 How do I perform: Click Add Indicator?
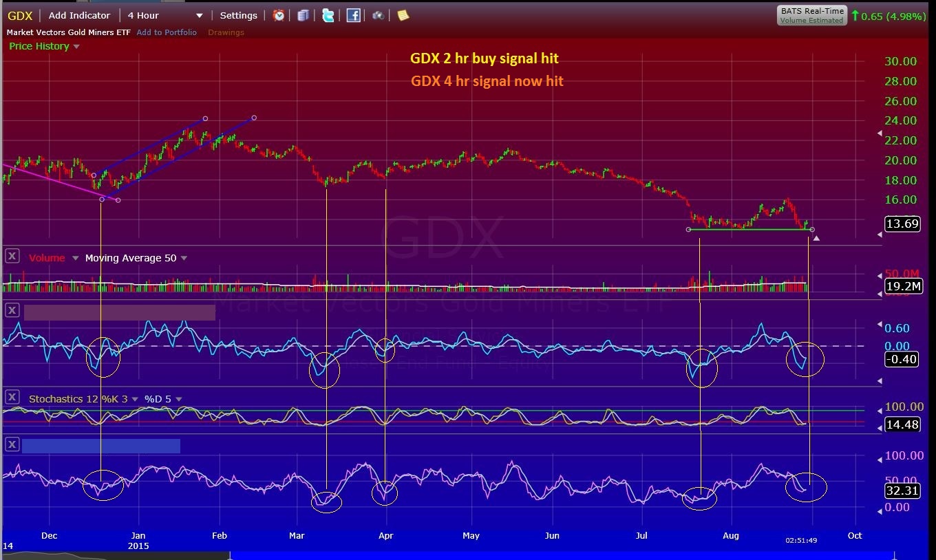(x=79, y=15)
